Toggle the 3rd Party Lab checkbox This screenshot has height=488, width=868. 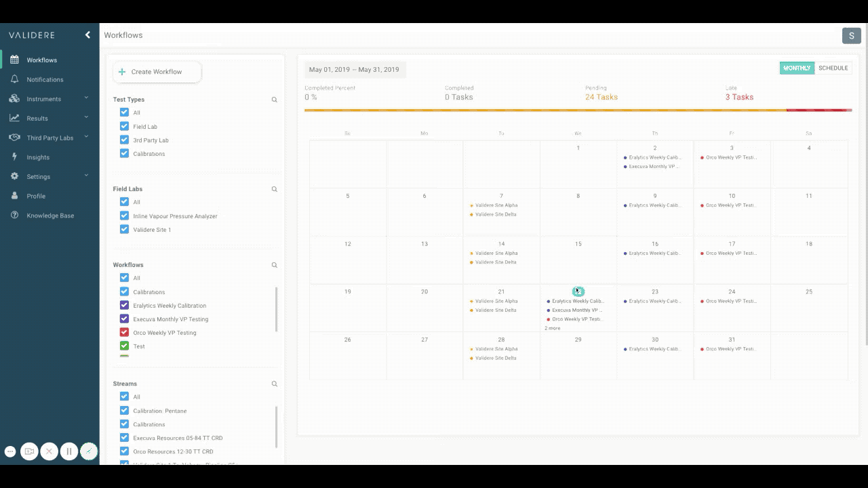point(124,140)
